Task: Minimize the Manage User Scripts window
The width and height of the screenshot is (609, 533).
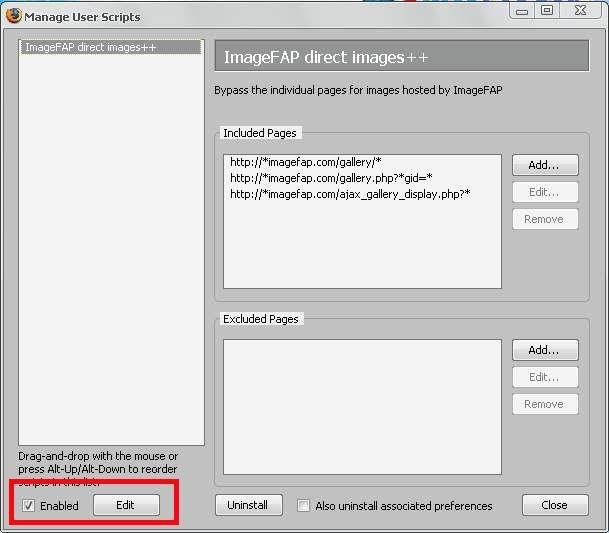Action: pyautogui.click(x=522, y=11)
